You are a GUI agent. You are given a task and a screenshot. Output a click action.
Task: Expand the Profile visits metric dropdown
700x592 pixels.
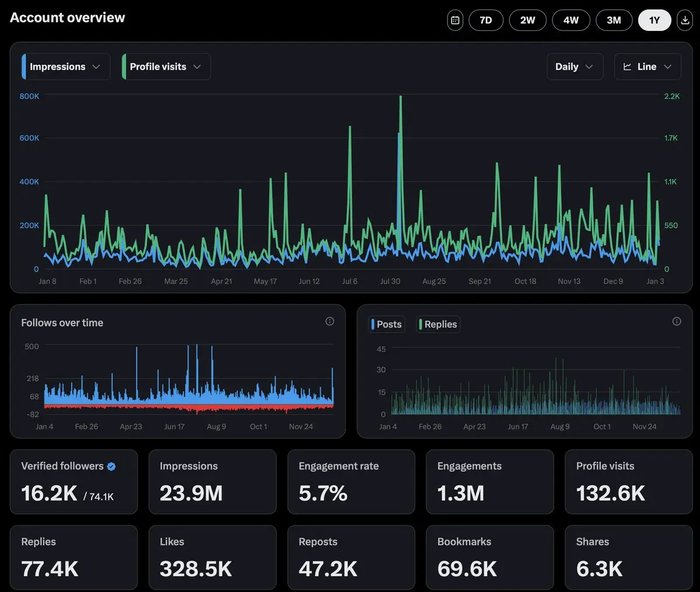[197, 67]
